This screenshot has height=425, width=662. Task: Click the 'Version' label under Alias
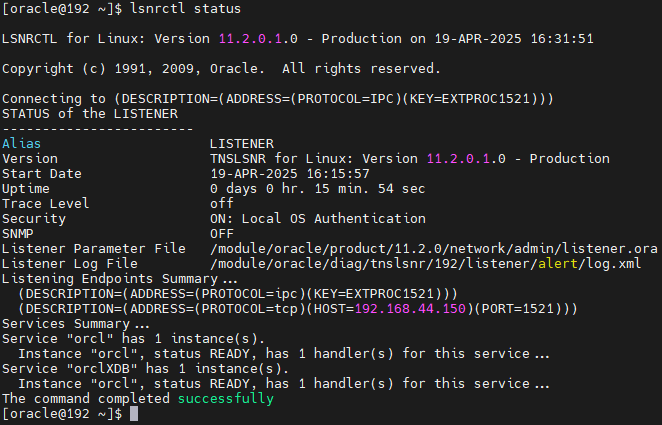tap(30, 159)
